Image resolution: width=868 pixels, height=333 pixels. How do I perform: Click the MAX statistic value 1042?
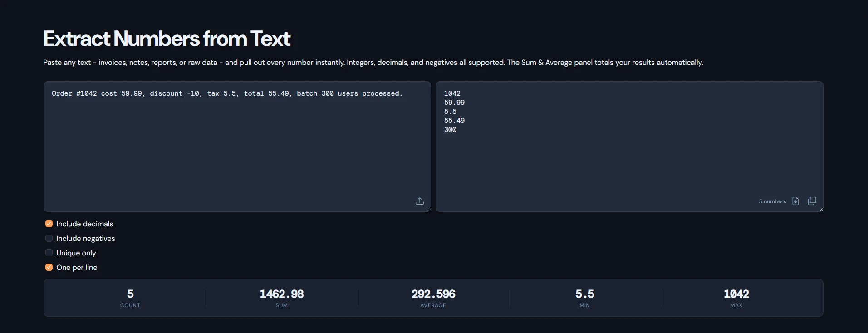pos(736,294)
